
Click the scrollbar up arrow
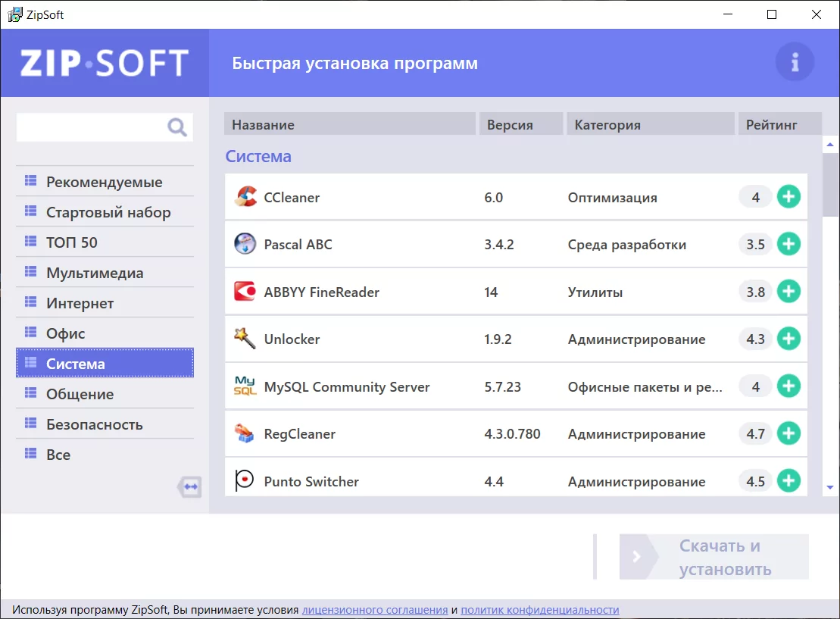point(830,144)
